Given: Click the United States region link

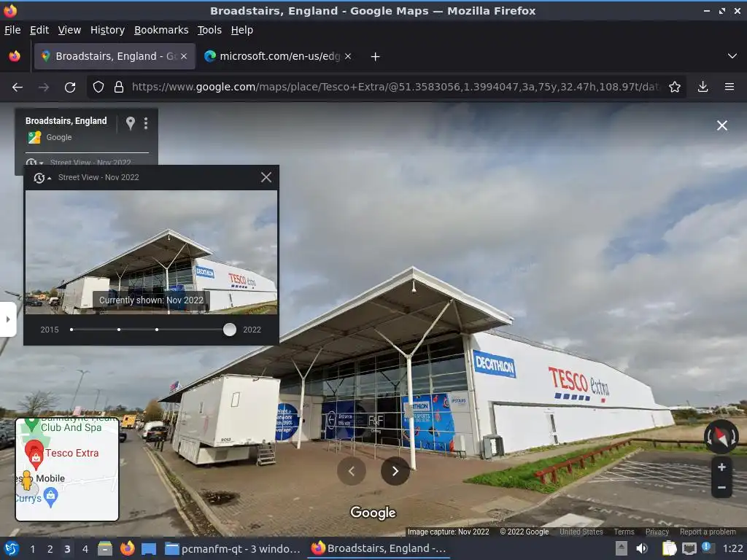Looking at the screenshot, I should 581,532.
